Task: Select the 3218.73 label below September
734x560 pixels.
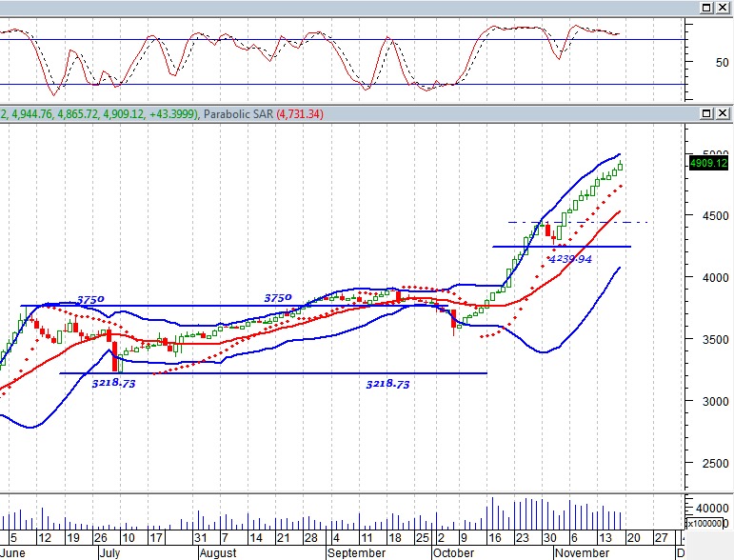Action: [x=388, y=383]
